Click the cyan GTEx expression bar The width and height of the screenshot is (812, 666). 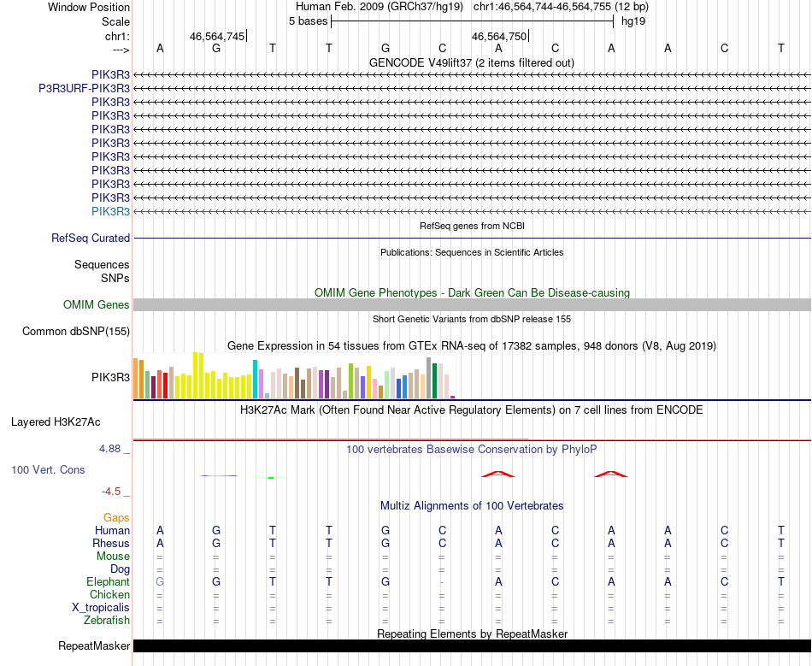pos(255,379)
